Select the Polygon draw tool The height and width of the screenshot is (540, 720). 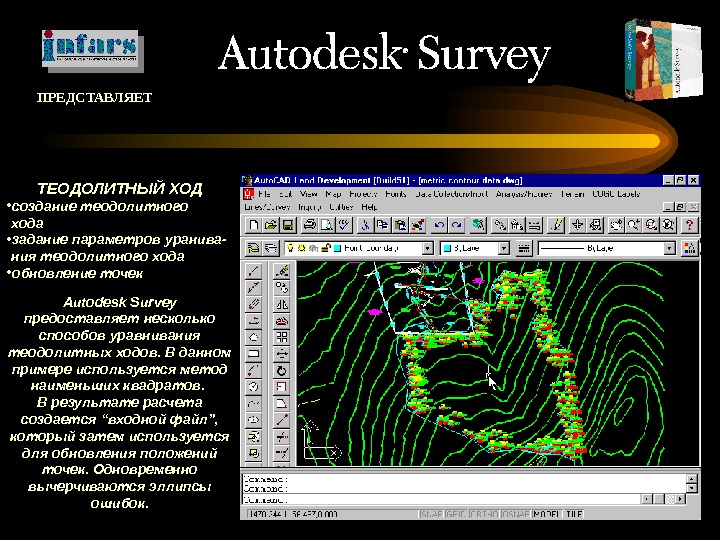253,338
